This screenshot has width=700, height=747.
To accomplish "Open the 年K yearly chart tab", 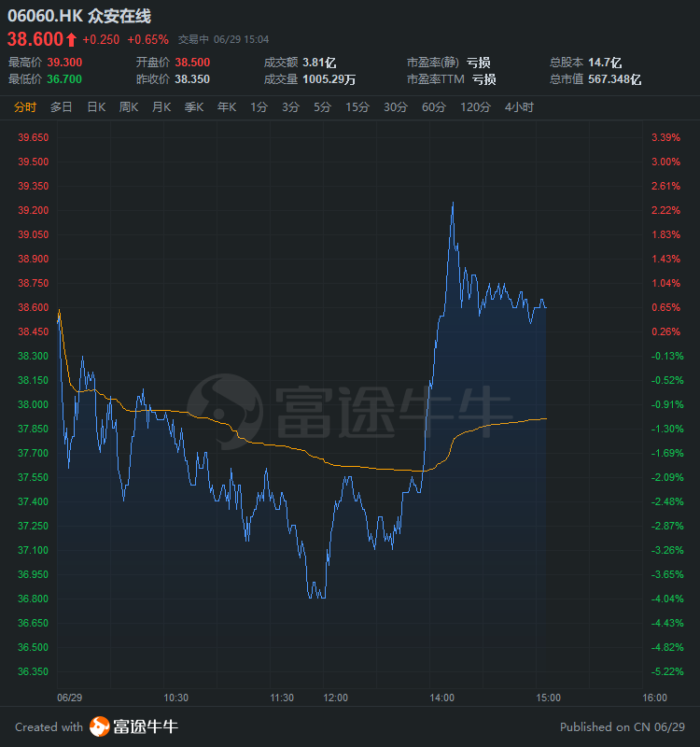I will pyautogui.click(x=227, y=107).
